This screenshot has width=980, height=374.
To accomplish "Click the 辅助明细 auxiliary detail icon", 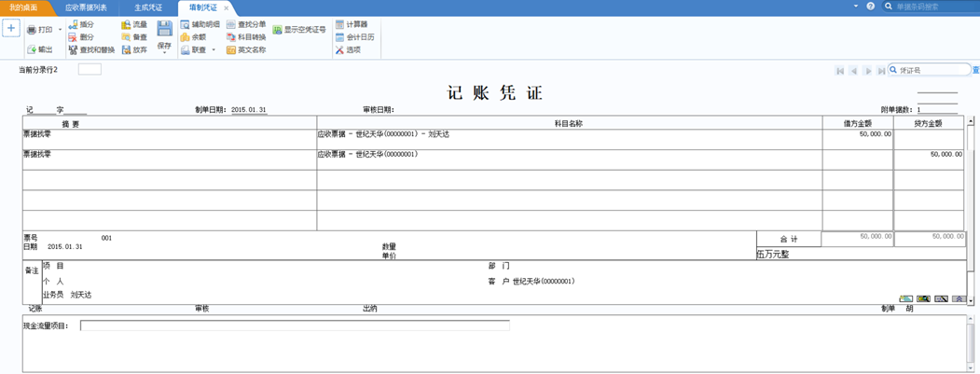I will (200, 24).
